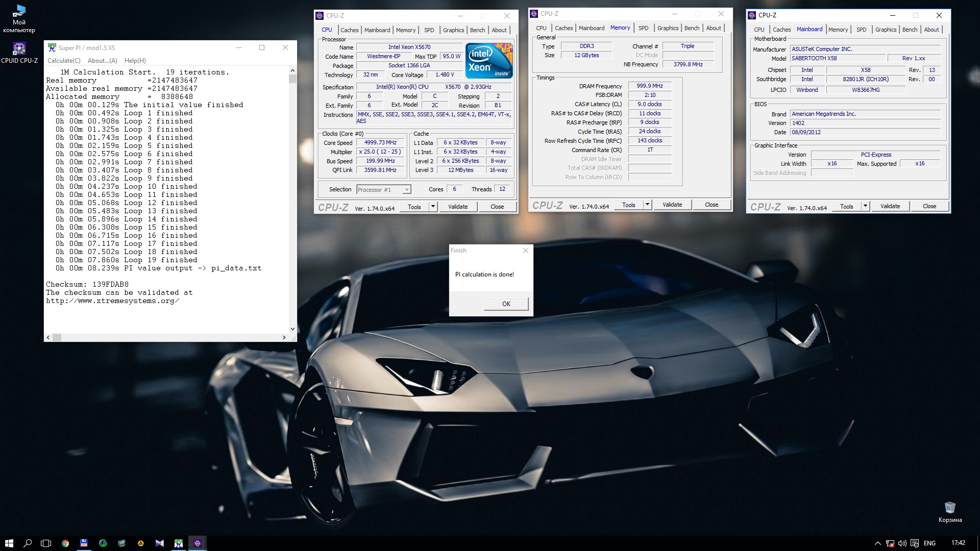The height and width of the screenshot is (551, 980).
Task: Open the Task View button
Action: [46, 543]
